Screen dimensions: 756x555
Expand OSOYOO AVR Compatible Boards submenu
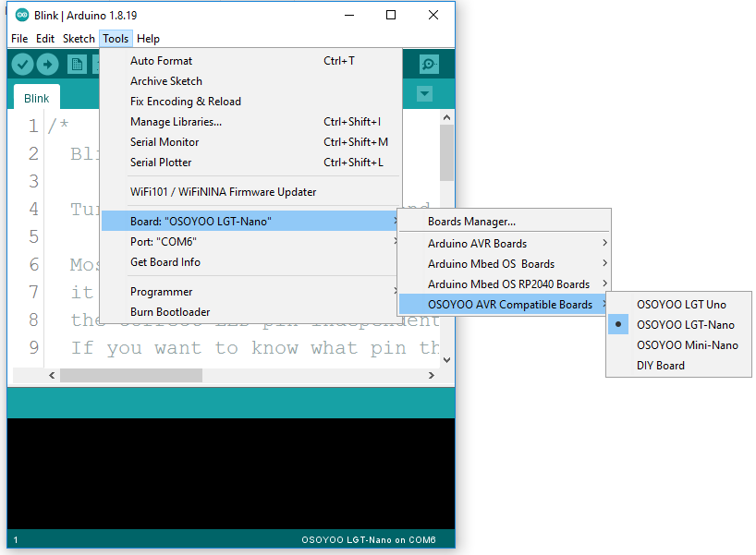(505, 304)
